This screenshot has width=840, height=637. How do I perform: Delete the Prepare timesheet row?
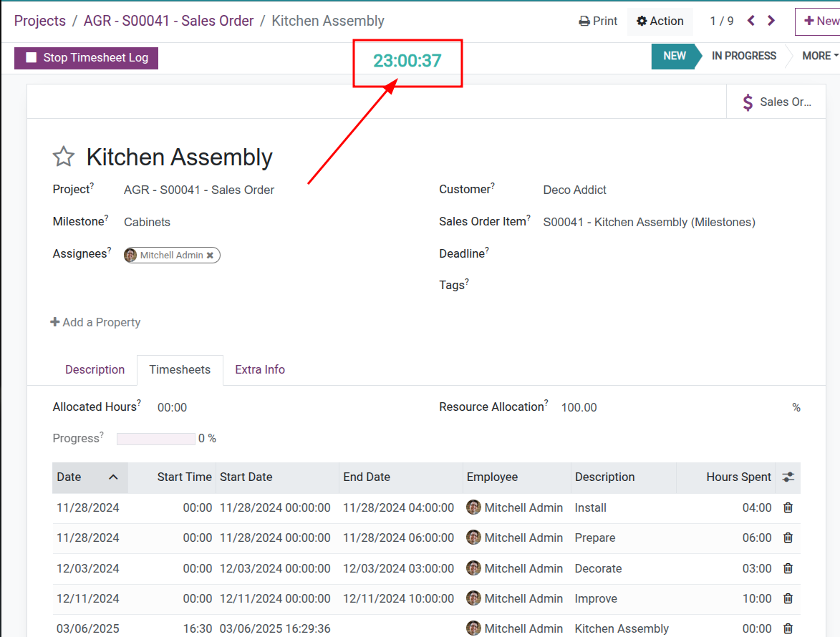[788, 538]
